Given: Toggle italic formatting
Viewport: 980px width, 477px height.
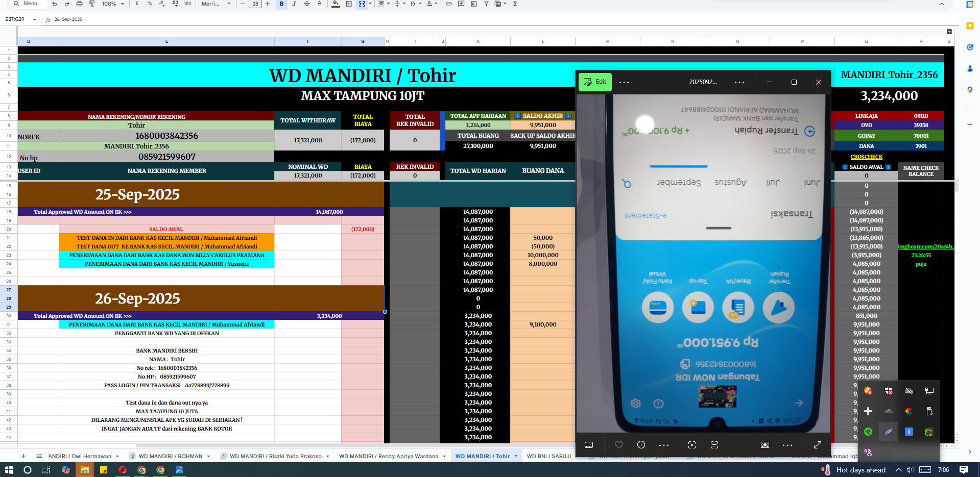Looking at the screenshot, I should (x=294, y=4).
